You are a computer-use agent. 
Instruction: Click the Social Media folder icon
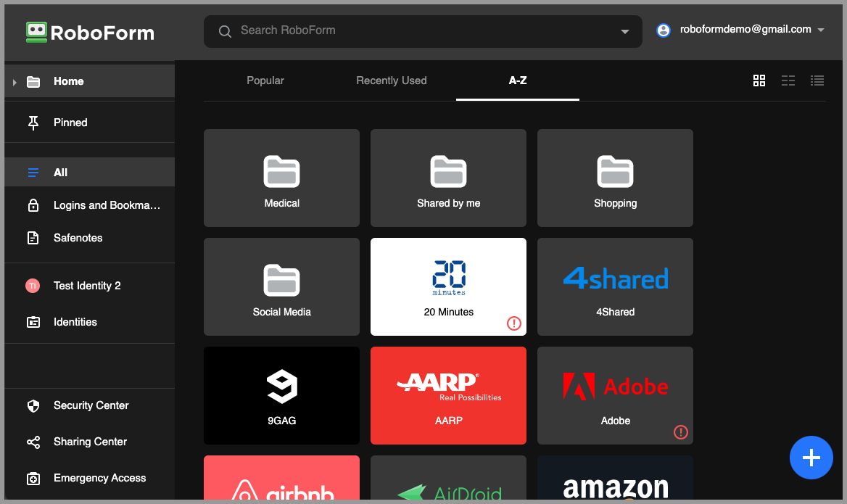click(x=281, y=281)
